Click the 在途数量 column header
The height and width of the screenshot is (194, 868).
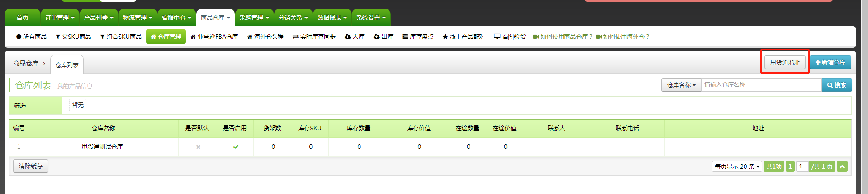click(468, 129)
